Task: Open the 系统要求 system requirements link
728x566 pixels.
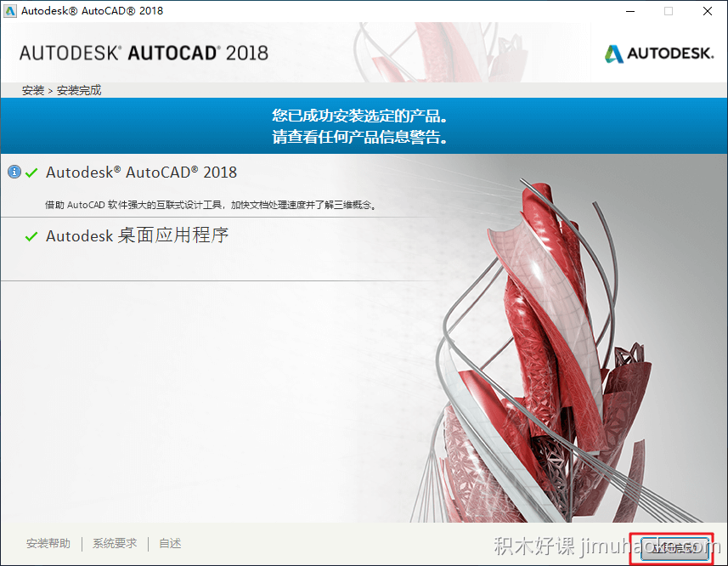Action: coord(115,543)
